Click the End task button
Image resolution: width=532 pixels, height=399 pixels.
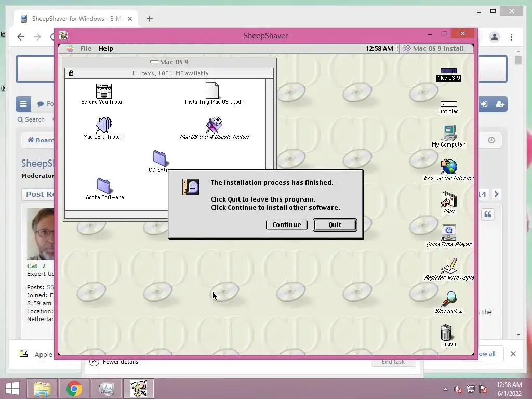pos(393,362)
